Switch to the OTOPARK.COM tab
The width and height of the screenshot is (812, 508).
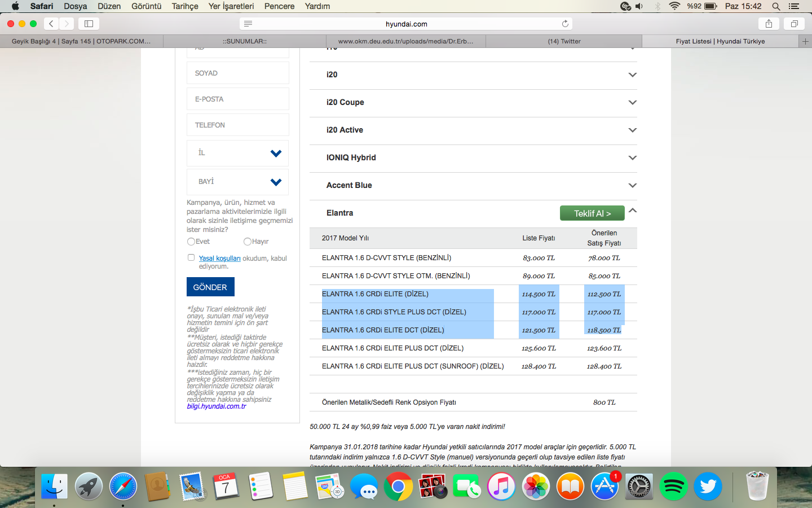(x=81, y=41)
